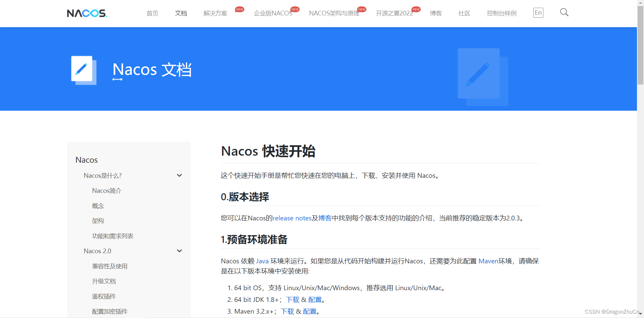
Task: Click the document pencil icon in banner
Action: click(84, 70)
